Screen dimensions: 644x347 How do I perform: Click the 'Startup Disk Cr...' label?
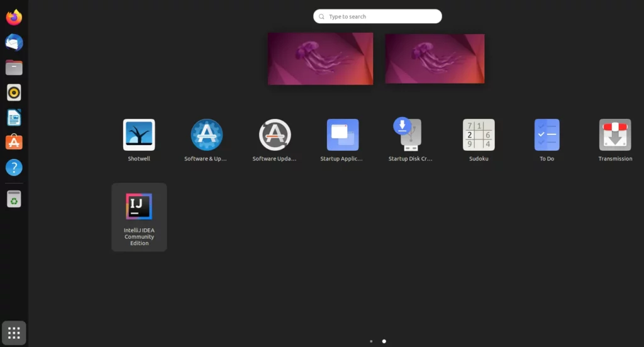(x=410, y=158)
